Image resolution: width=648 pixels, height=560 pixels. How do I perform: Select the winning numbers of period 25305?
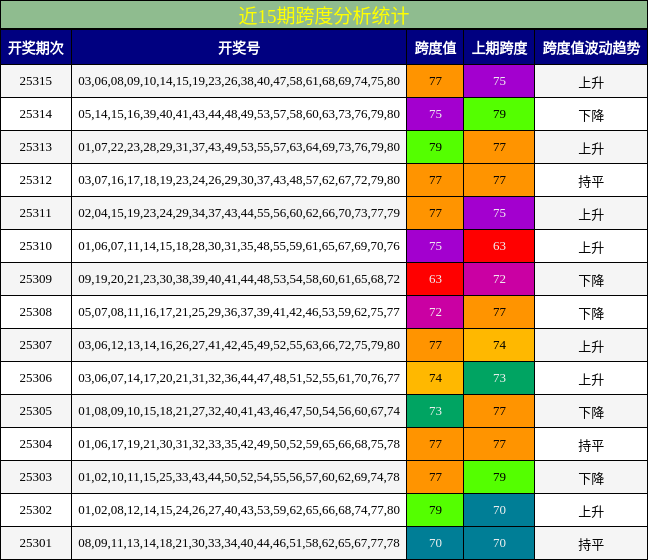[x=239, y=411]
